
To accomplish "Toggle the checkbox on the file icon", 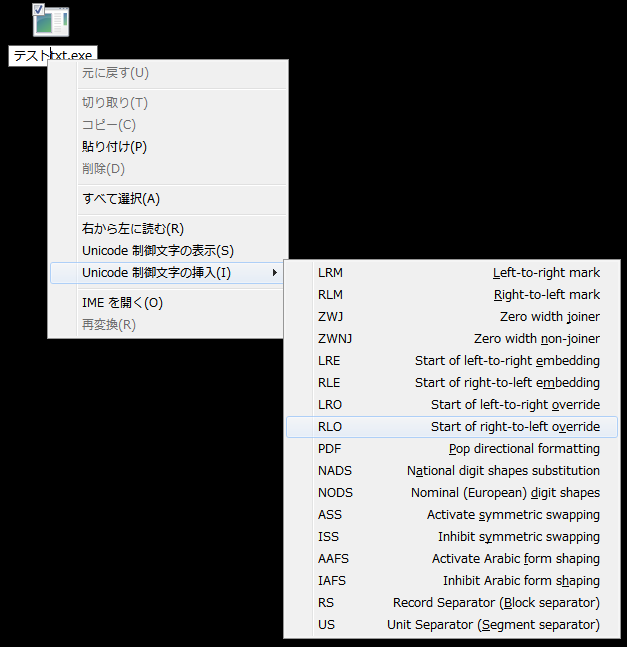I will [x=38, y=9].
